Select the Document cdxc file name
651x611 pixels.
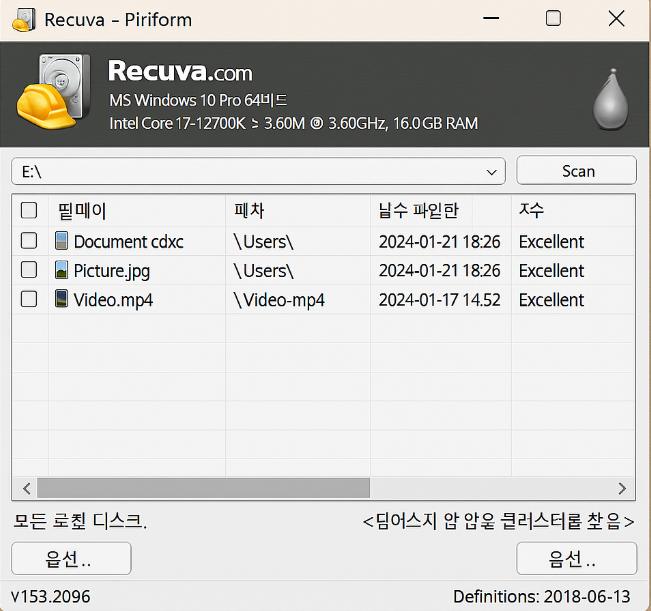[x=129, y=242]
